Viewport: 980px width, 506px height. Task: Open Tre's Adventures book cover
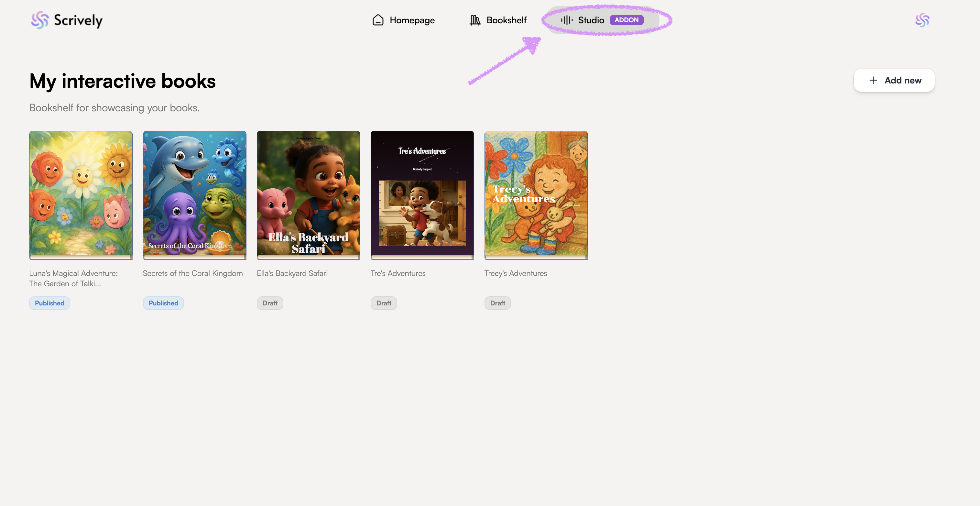(422, 194)
